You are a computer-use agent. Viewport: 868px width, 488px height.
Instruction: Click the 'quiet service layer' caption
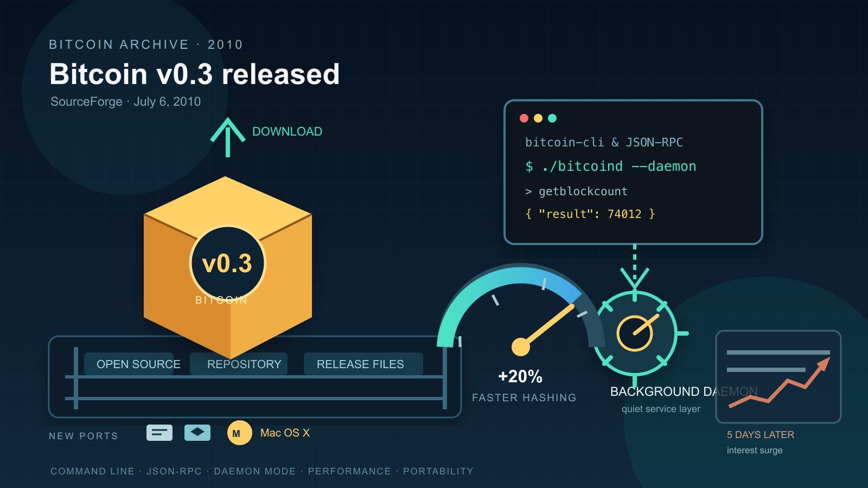point(661,409)
